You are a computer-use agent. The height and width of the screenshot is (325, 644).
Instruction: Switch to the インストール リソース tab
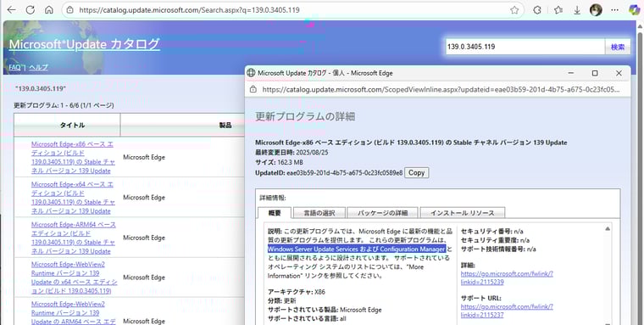pos(463,213)
